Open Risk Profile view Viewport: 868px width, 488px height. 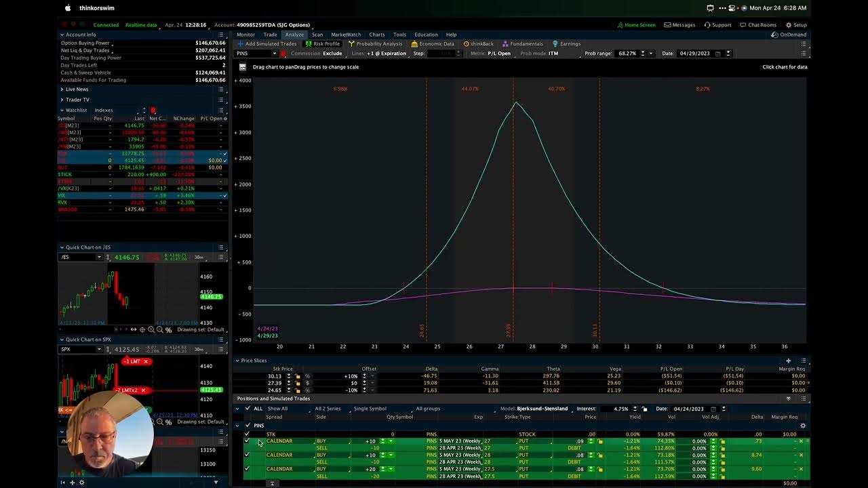[x=322, y=44]
